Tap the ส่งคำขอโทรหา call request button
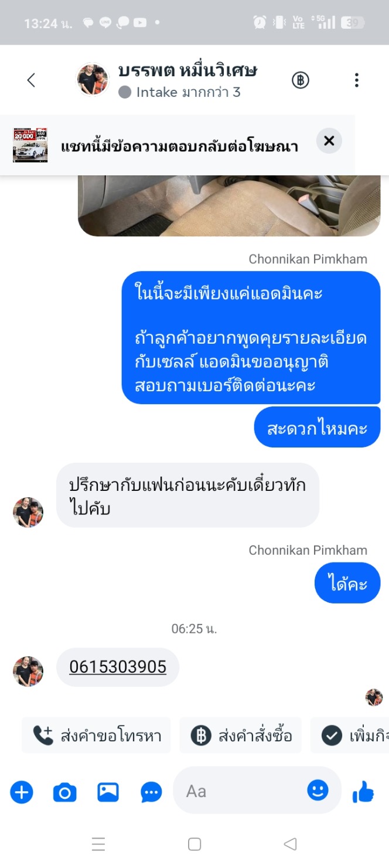The height and width of the screenshot is (868, 389). 97,735
